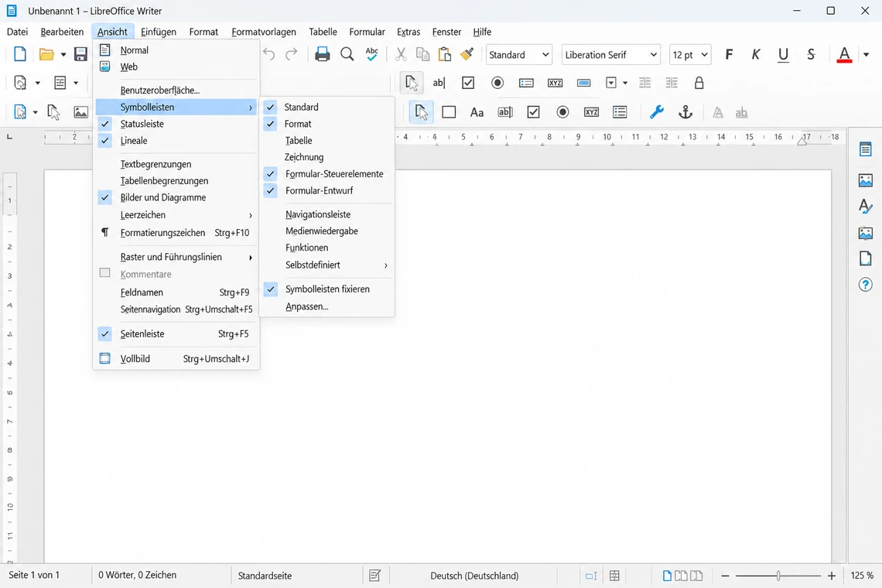This screenshot has width=882, height=588.
Task: Uncheck Formular-Entwurf toolbar
Action: pos(327,191)
